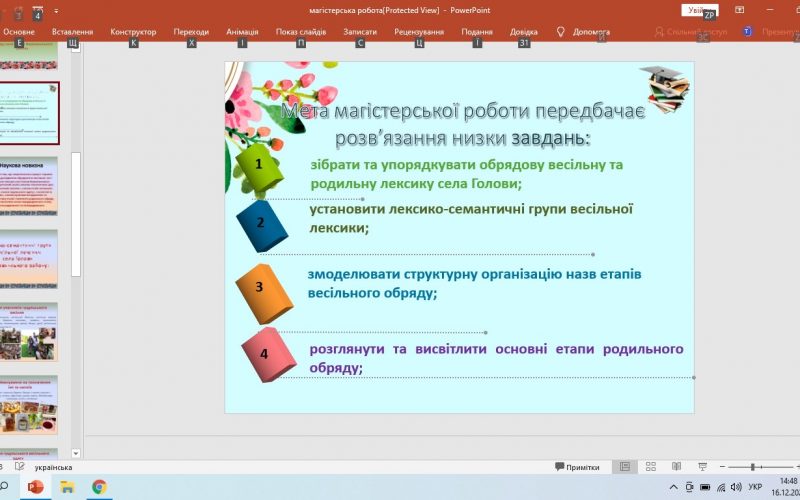Click the Допомога search field
Viewport: 800px width, 500px height.
pyautogui.click(x=591, y=32)
